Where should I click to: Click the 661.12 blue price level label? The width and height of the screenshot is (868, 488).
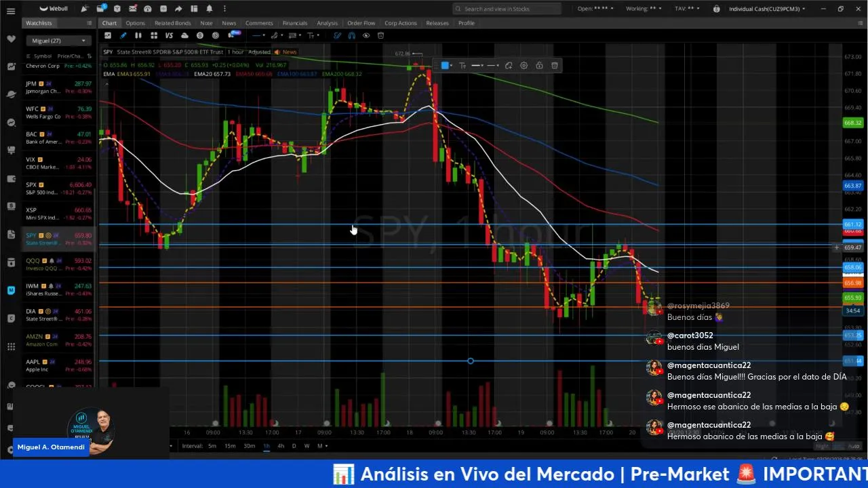tap(852, 224)
